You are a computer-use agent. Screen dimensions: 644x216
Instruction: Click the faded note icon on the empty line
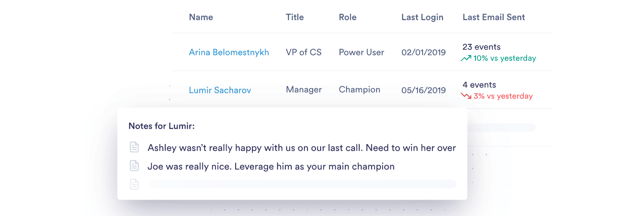135,184
